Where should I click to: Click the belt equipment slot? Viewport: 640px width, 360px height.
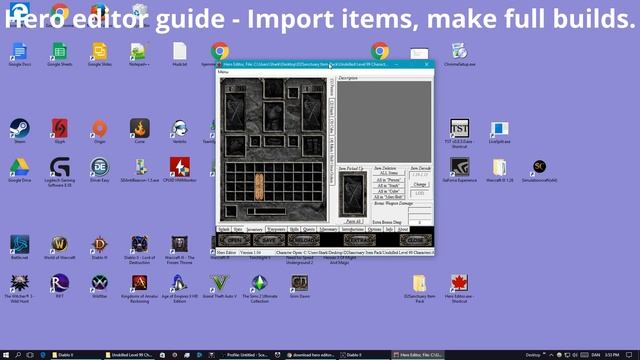[274, 141]
